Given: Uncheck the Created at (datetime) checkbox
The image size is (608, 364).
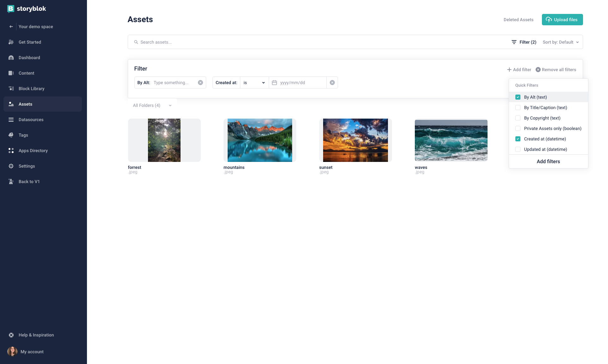Looking at the screenshot, I should [518, 139].
